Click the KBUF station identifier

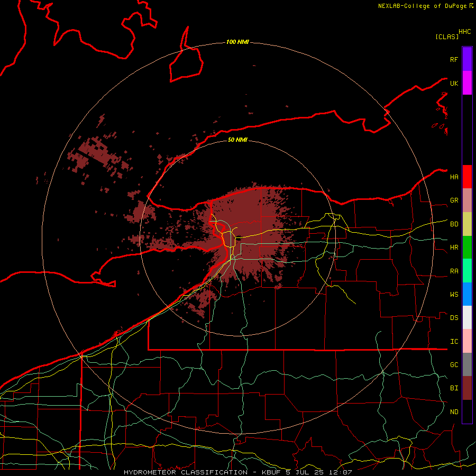click(271, 472)
